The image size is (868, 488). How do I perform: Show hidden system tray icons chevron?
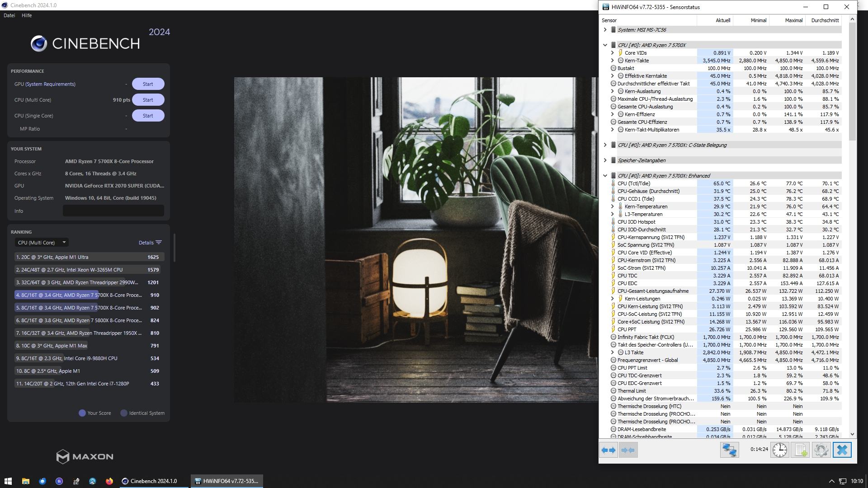(x=831, y=481)
